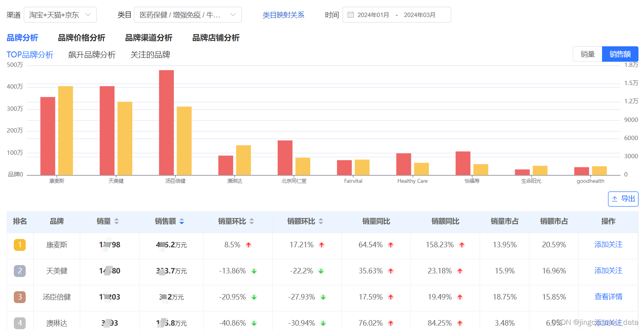The height and width of the screenshot is (330, 644).
Task: Switch to 品牌价格分析 tab
Action: click(x=81, y=38)
